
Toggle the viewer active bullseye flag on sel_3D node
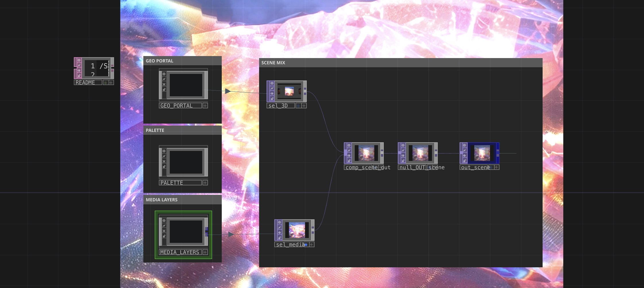click(x=272, y=83)
